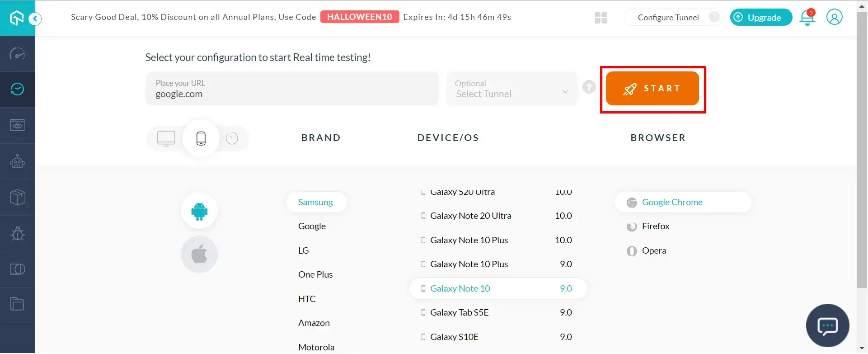This screenshot has height=354, width=868.
Task: Click the Android OS icon
Action: point(199,211)
